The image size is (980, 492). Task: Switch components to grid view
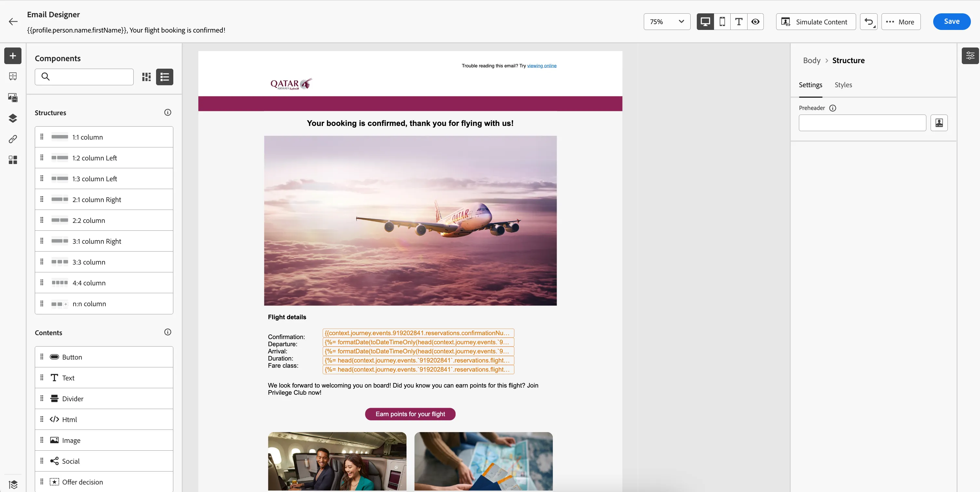pyautogui.click(x=146, y=77)
